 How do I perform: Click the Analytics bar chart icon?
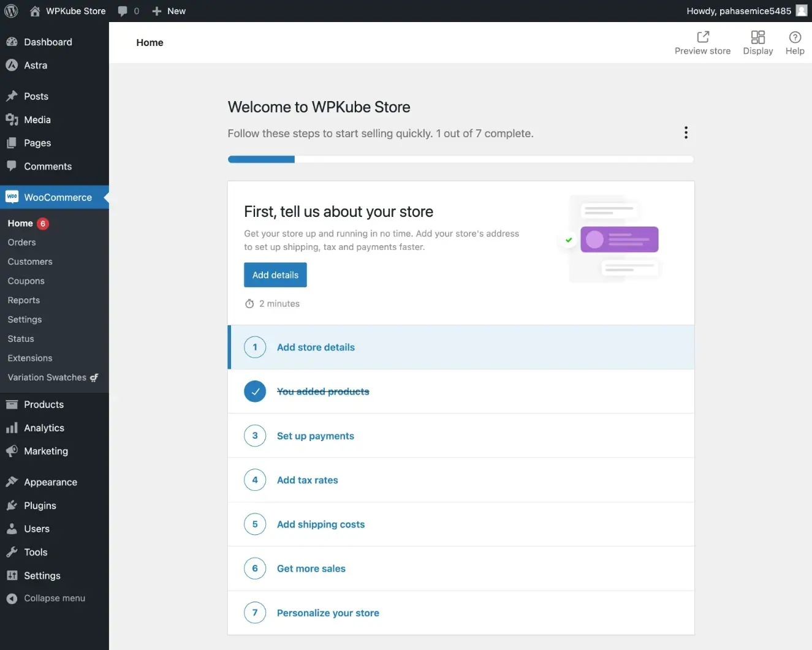pos(12,428)
